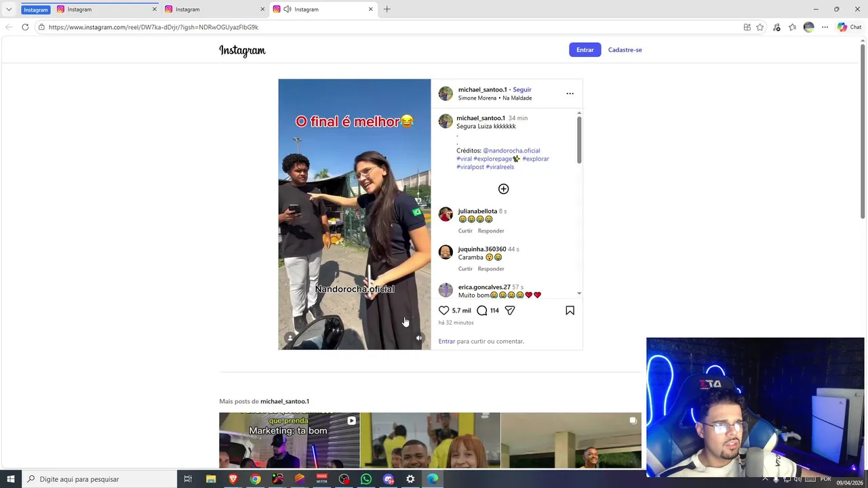Open comments via the speech bubble icon
The image size is (868, 488).
pyautogui.click(x=481, y=310)
